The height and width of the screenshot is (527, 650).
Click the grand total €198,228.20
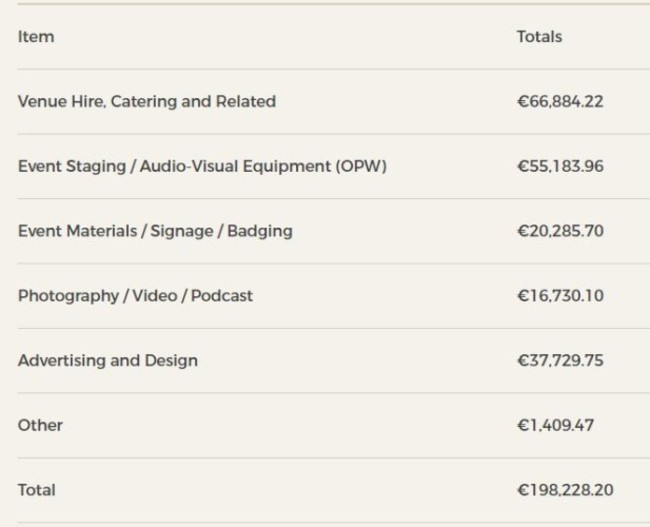coord(565,490)
